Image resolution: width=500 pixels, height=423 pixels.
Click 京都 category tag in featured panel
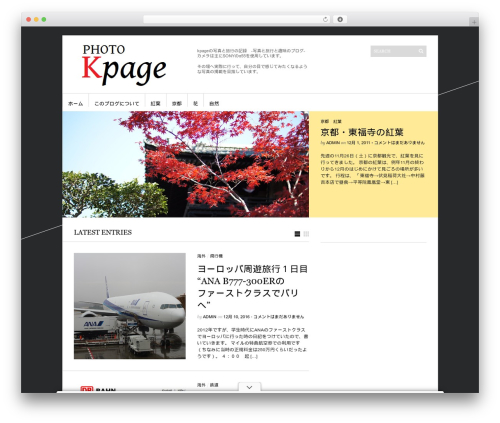tap(325, 121)
